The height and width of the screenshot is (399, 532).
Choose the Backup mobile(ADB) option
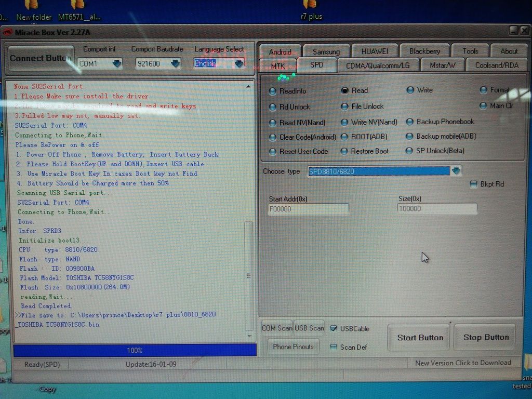(441, 136)
